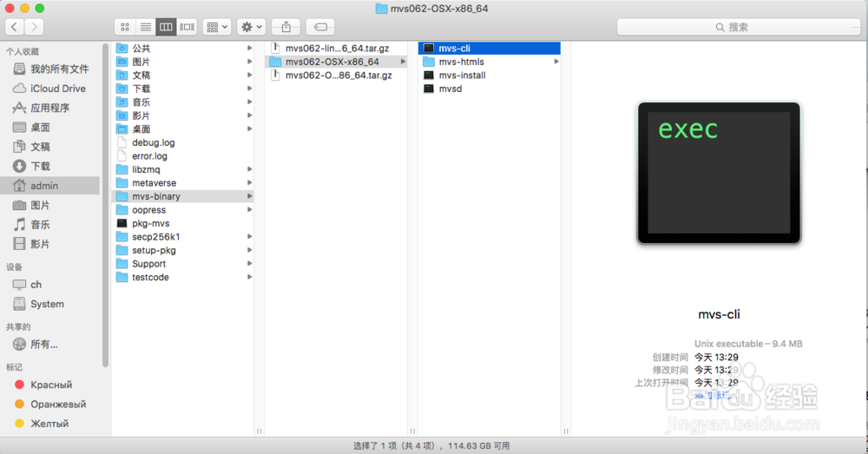This screenshot has width=868, height=454.
Task: Expand oopress folder arrow
Action: (250, 210)
